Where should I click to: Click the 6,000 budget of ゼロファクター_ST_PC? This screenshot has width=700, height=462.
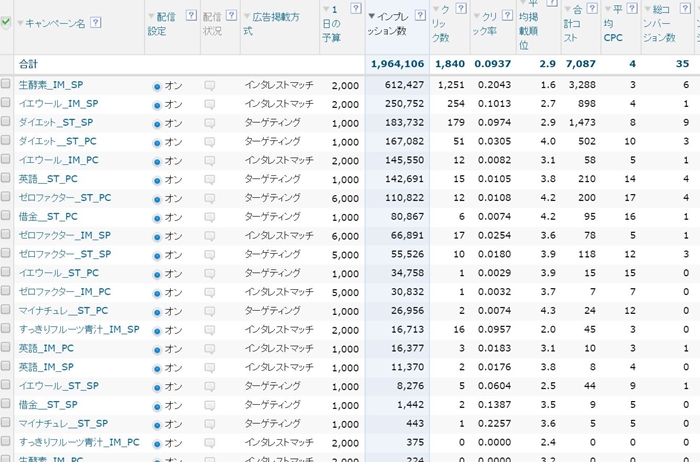[x=345, y=198]
